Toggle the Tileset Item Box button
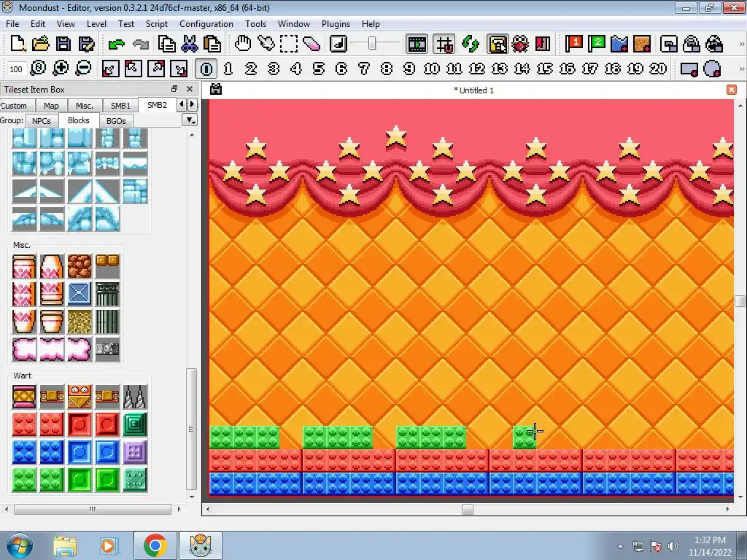The image size is (747, 560). 498,44
